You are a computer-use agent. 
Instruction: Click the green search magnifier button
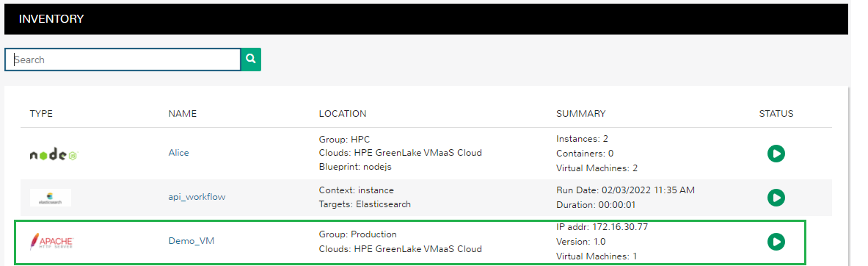[251, 60]
